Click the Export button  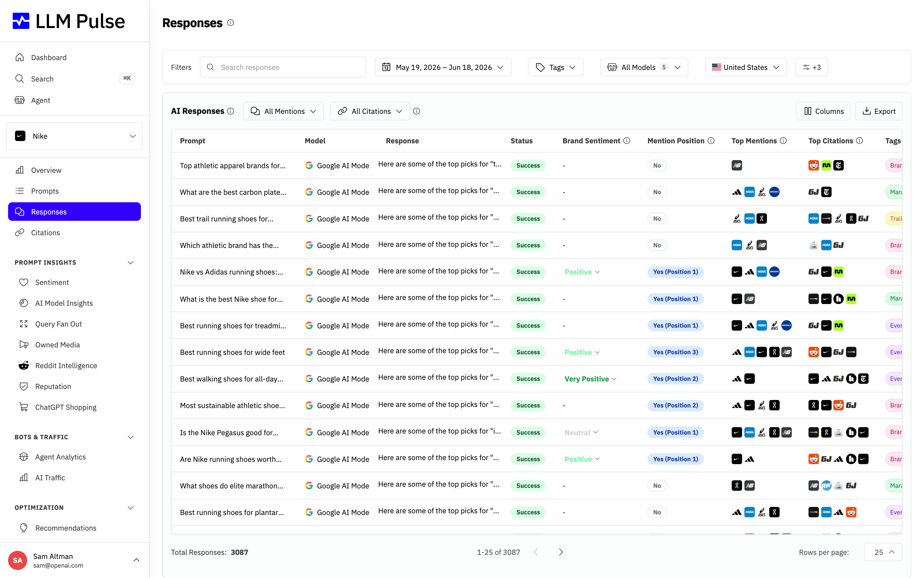pos(879,111)
